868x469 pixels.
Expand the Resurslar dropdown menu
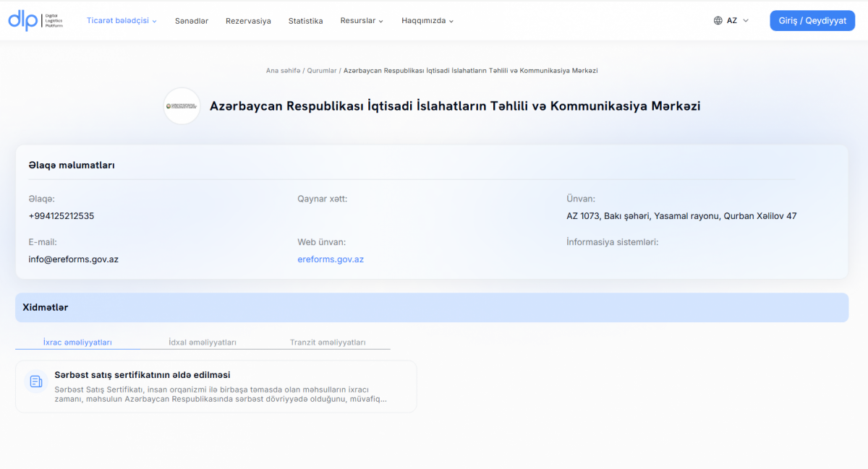pos(362,21)
